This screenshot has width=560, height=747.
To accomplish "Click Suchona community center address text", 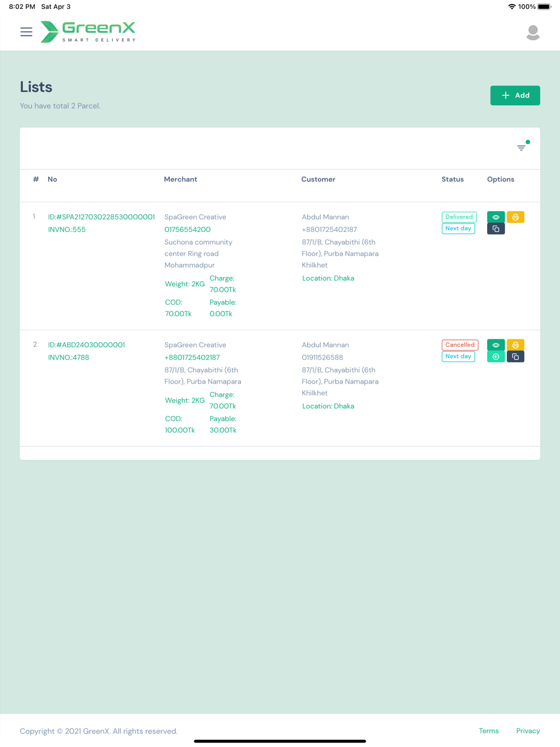I will tap(198, 254).
